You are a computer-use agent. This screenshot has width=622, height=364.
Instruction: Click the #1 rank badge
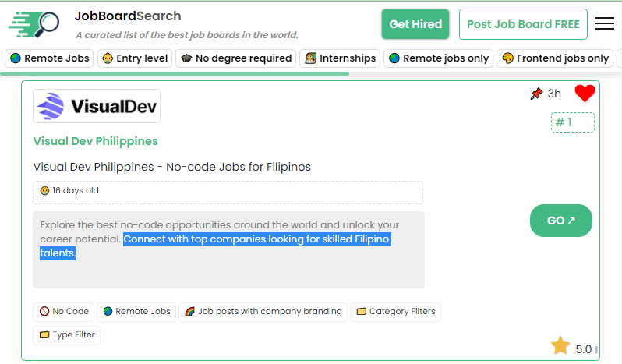572,122
